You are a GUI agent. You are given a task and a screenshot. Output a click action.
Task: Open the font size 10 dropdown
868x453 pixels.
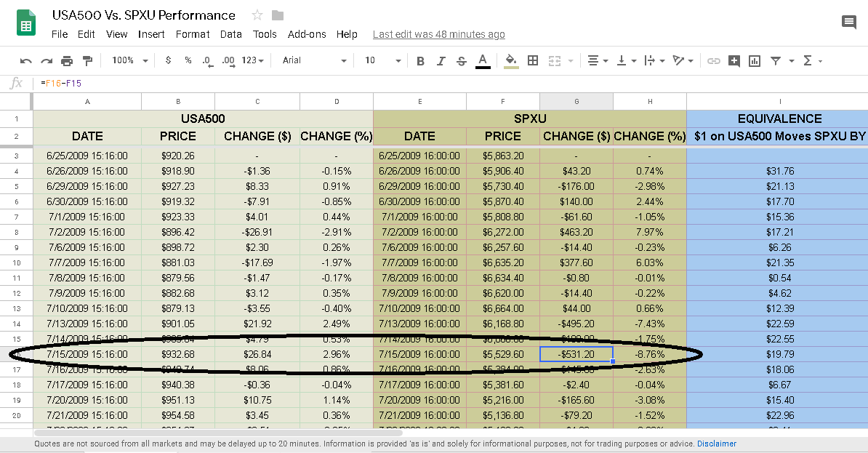click(x=382, y=60)
